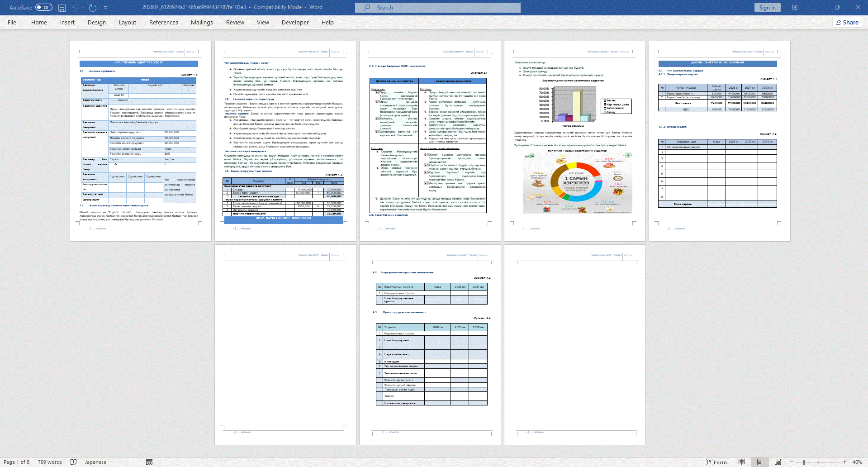The height and width of the screenshot is (467, 868).
Task: Expand the Undo history dropdown arrow
Action: [x=83, y=8]
